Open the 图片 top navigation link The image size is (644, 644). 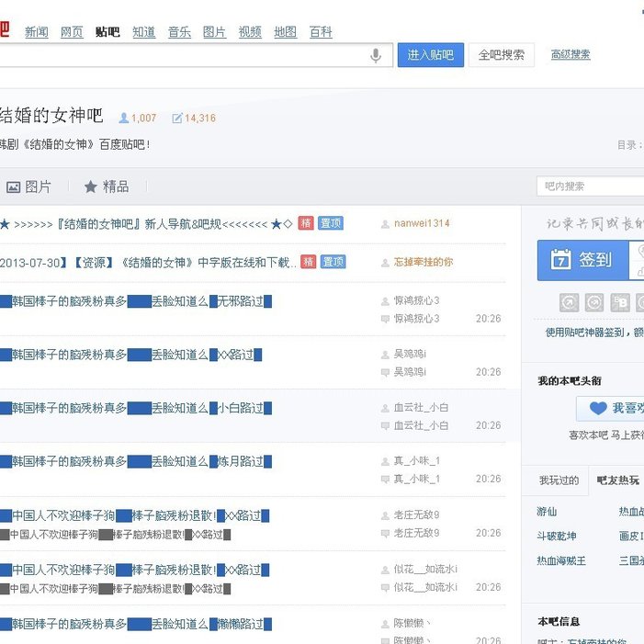(214, 31)
